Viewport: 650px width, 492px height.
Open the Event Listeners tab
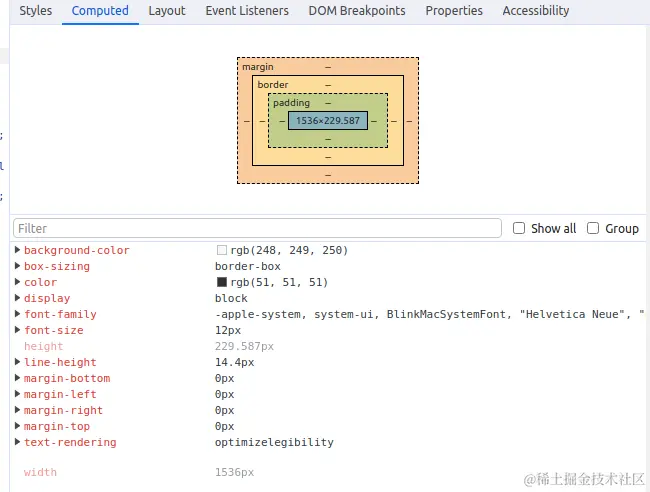(x=247, y=11)
